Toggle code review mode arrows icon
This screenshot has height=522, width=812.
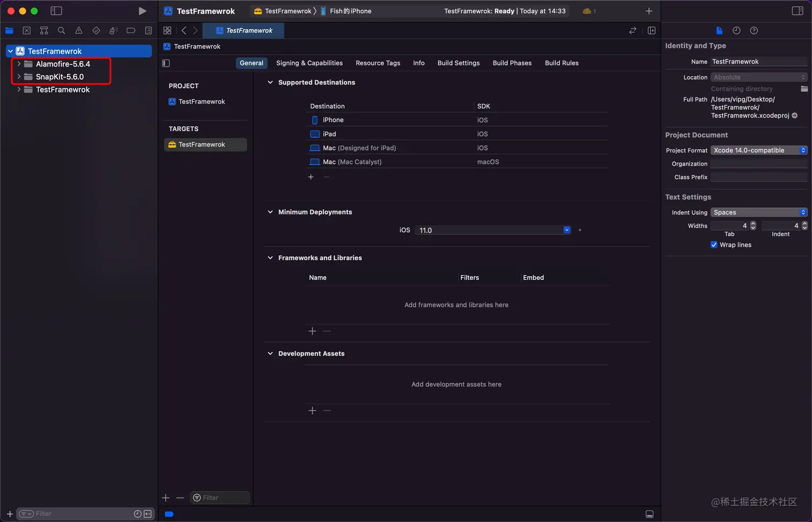(633, 31)
